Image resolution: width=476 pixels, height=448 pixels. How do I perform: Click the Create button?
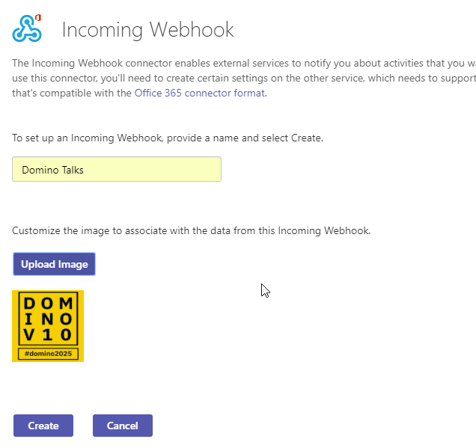pos(43,426)
